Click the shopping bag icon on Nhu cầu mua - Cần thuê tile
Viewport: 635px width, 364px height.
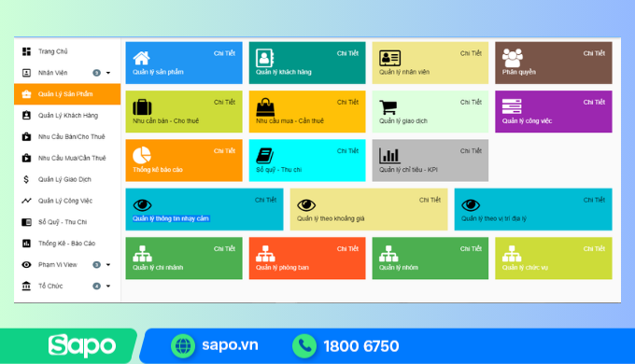tap(265, 107)
